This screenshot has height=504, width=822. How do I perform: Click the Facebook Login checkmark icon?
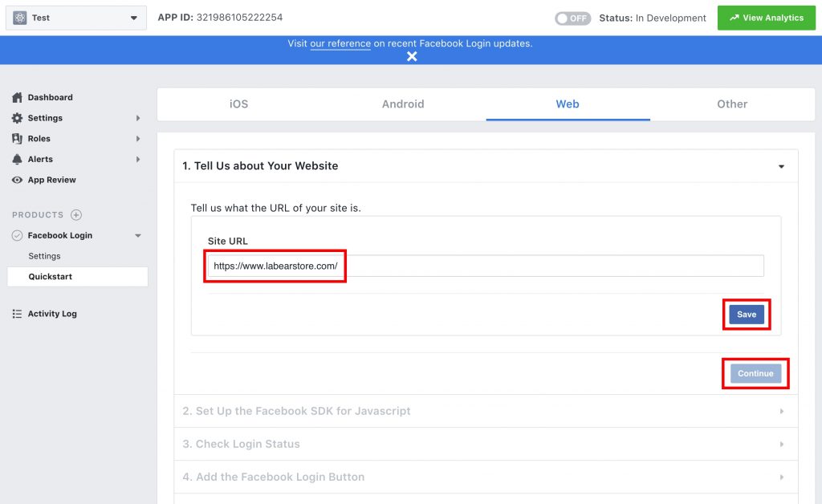point(18,235)
